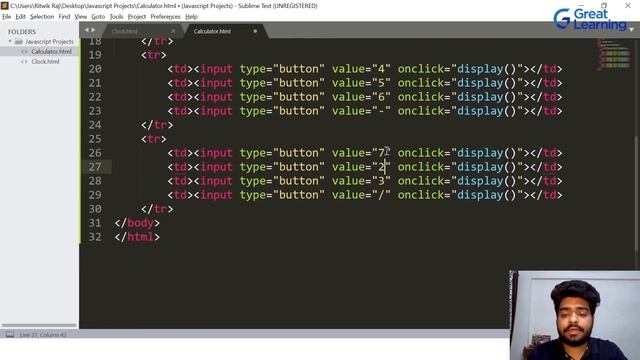Click the FOLDERS sidebar heading
640x360 pixels.
pyautogui.click(x=22, y=32)
